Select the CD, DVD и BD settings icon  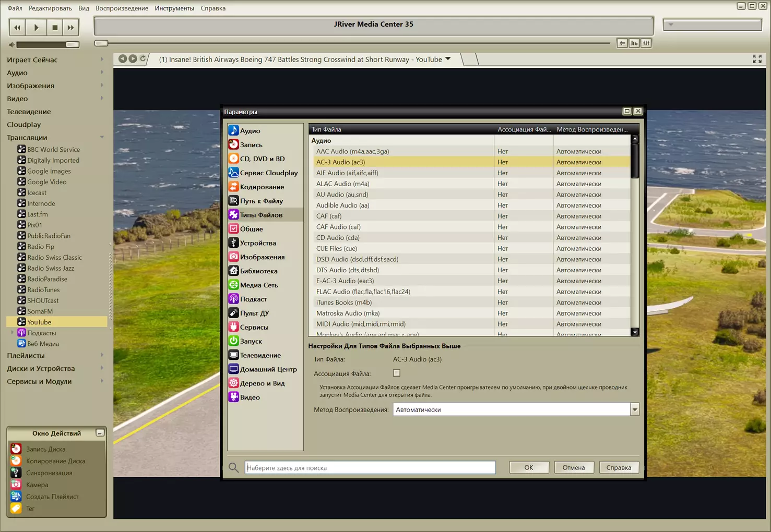pyautogui.click(x=233, y=159)
